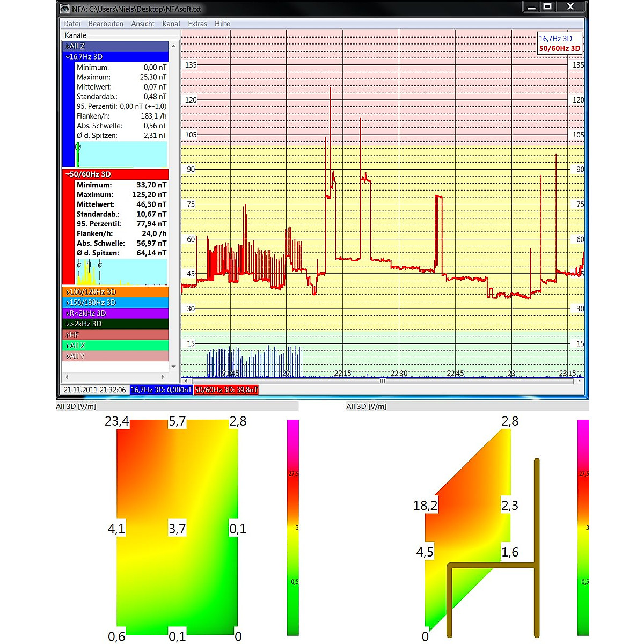Maximize the NFA window
This screenshot has width=644, height=644.
pos(547,7)
